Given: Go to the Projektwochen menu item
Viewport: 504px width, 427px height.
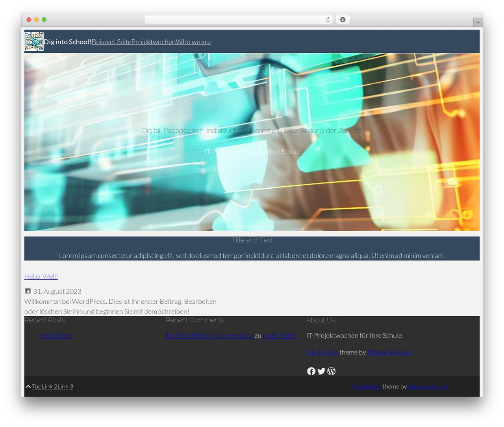Looking at the screenshot, I should point(154,42).
